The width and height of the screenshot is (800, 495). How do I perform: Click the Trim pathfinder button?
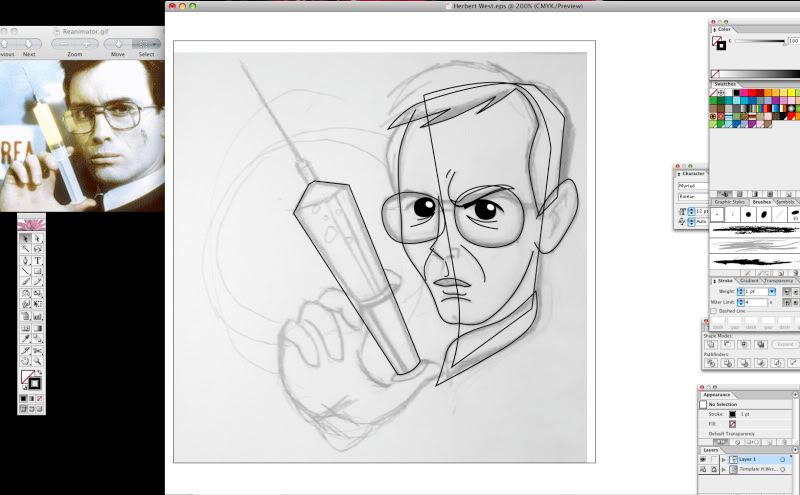(x=728, y=363)
